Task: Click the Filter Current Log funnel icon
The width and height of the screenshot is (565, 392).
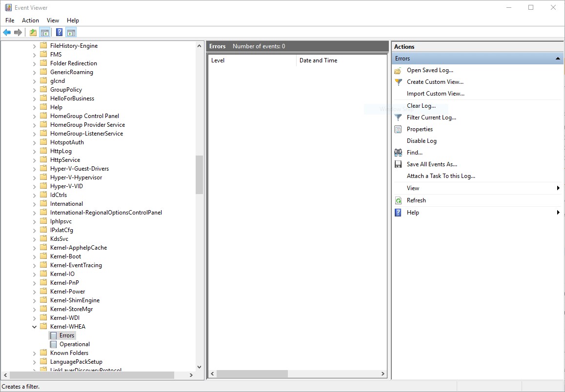Action: click(x=398, y=118)
